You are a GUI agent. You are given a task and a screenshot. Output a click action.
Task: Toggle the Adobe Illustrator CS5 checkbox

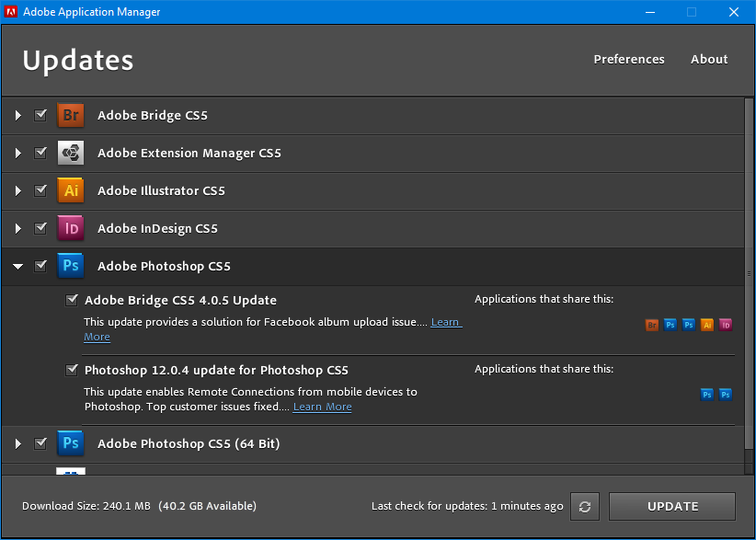pyautogui.click(x=40, y=190)
